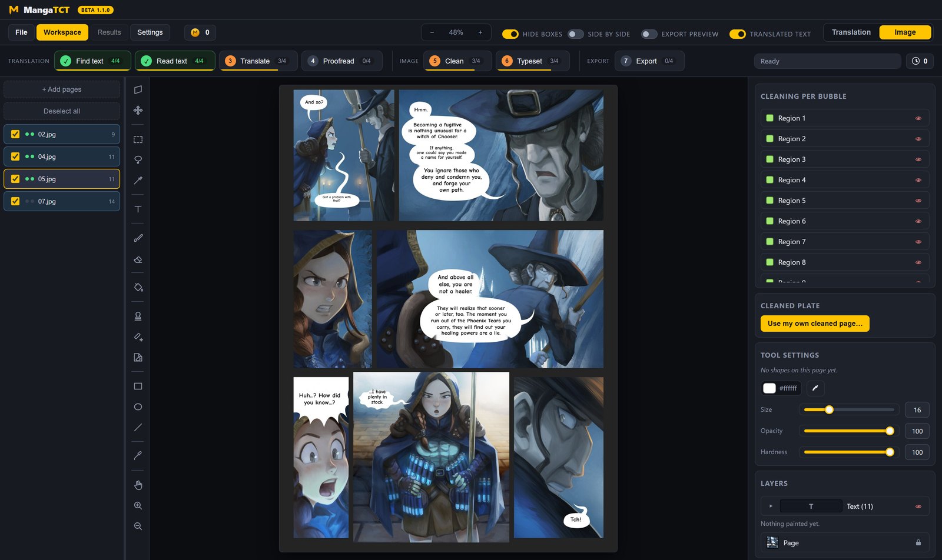942x560 pixels.
Task: Adjust the Opacity slider handle
Action: [890, 431]
